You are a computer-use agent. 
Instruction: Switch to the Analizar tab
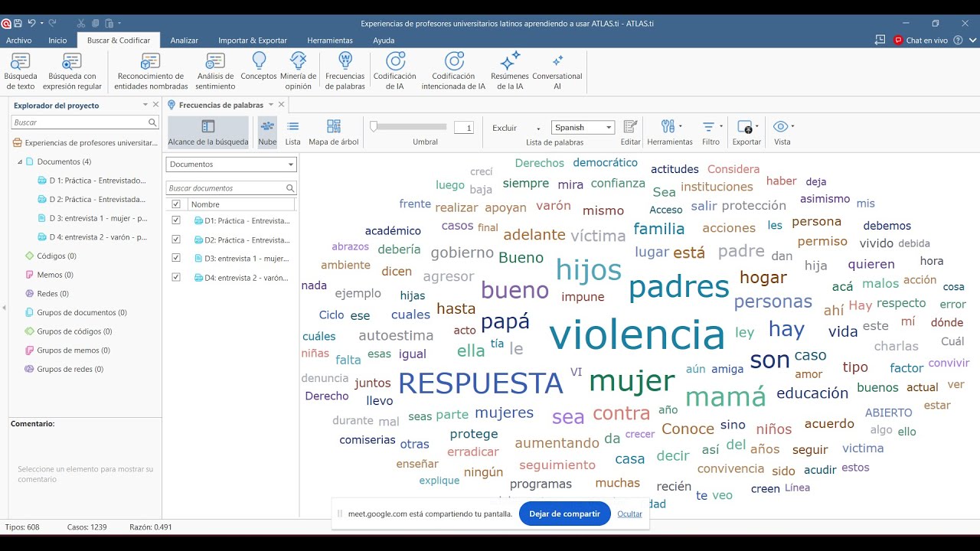[x=185, y=41]
